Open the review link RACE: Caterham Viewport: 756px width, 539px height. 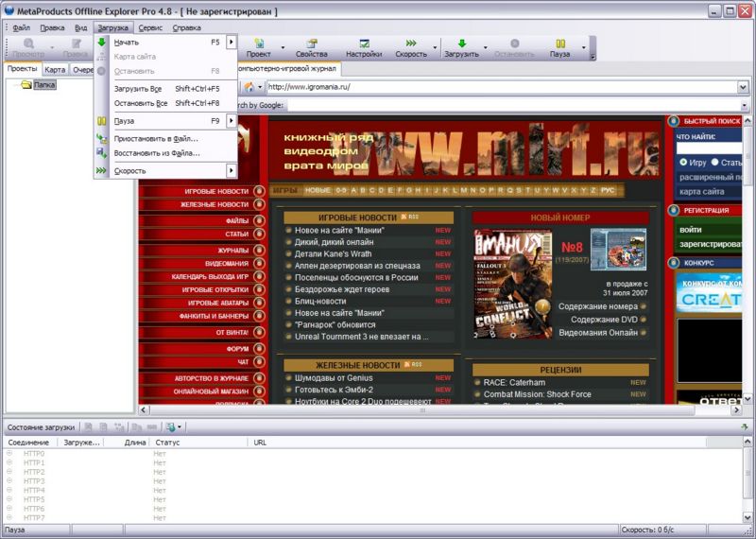[514, 382]
